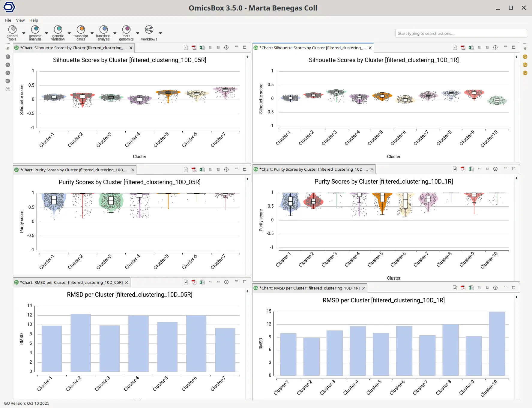The width and height of the screenshot is (532, 408).
Task: Save 10D_1R Silhouette chart as image
Action: pyautogui.click(x=455, y=47)
